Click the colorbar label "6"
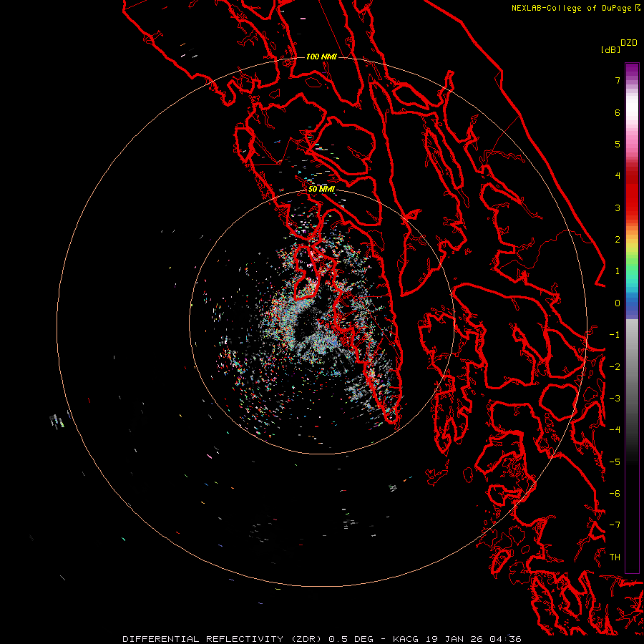 click(618, 112)
